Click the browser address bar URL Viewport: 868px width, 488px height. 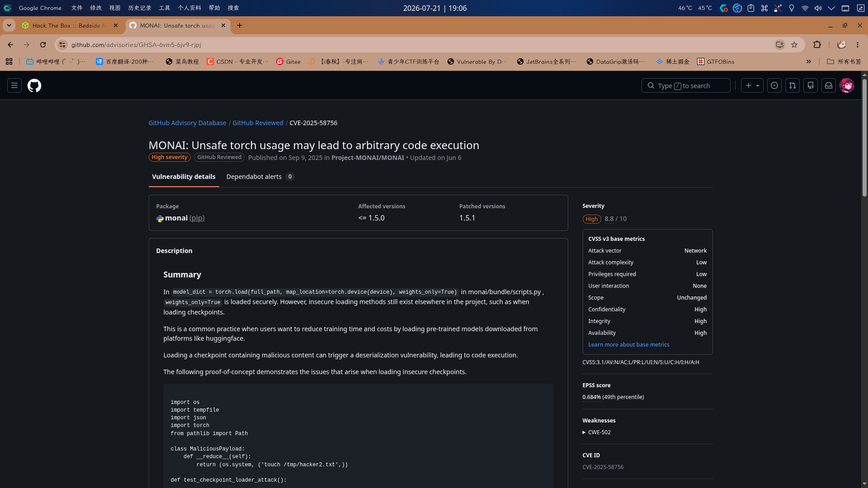[136, 45]
